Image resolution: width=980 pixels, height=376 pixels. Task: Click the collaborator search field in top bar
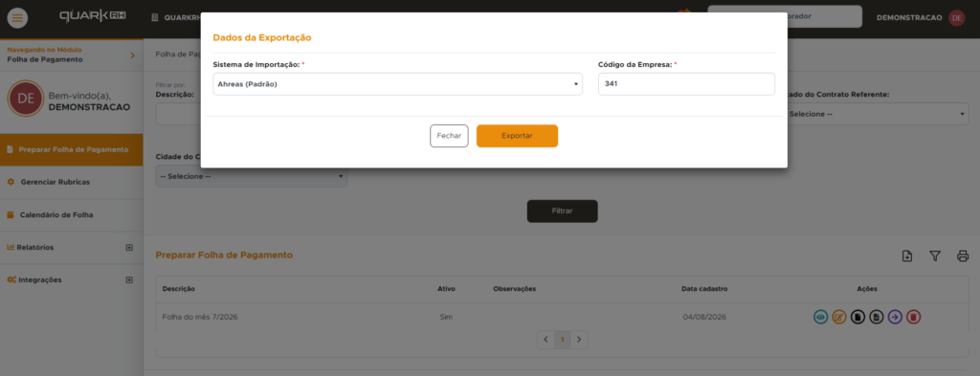[785, 17]
